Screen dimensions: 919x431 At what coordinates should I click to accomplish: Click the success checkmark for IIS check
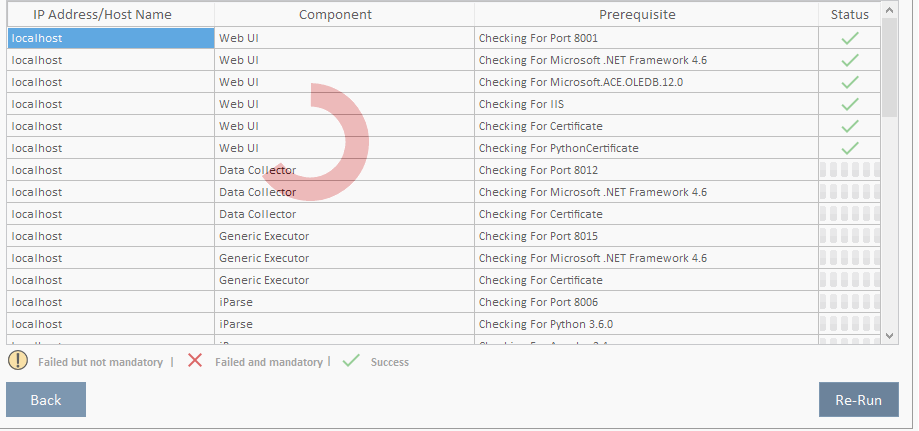pos(850,104)
